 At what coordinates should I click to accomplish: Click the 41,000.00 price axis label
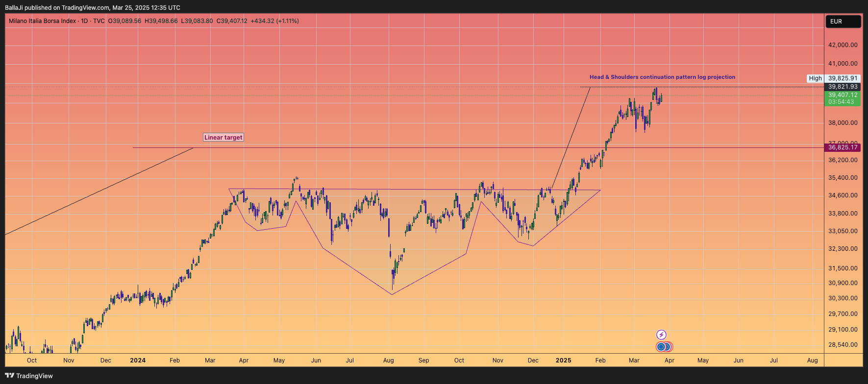[x=843, y=64]
